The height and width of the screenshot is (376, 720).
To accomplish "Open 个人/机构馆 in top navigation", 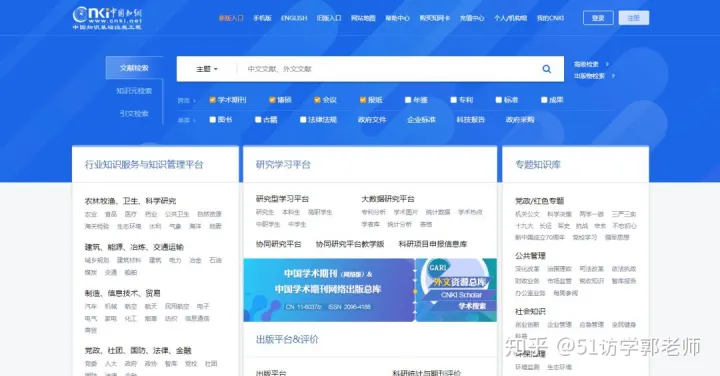I will pyautogui.click(x=510, y=18).
